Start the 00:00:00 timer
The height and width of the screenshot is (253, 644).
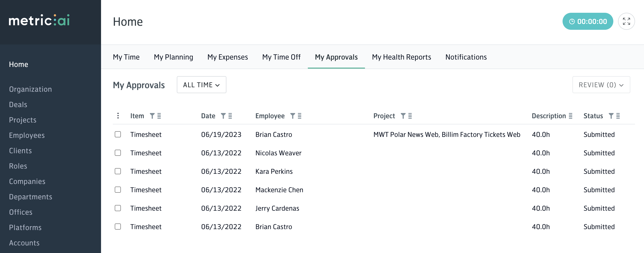(588, 22)
